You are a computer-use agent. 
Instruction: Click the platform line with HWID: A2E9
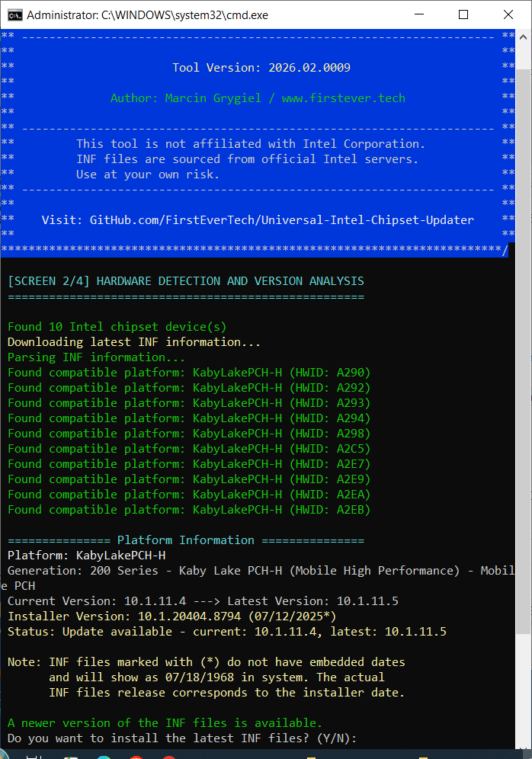(189, 479)
